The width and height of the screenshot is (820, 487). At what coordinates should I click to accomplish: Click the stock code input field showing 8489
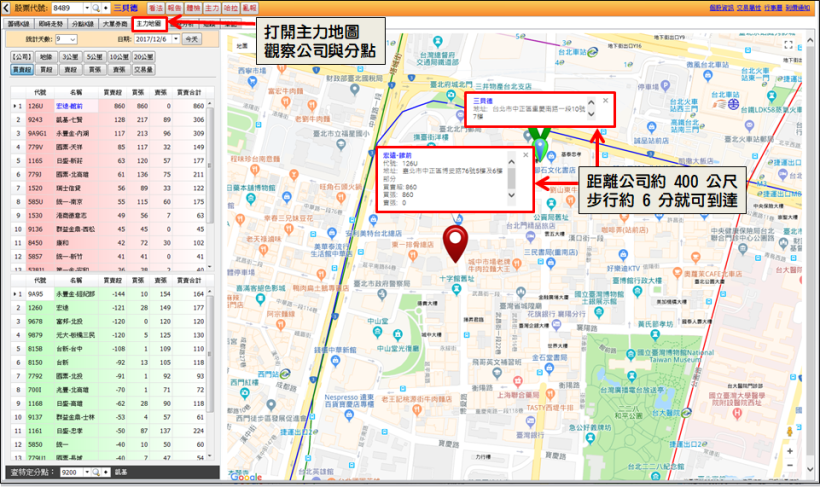pyautogui.click(x=67, y=8)
